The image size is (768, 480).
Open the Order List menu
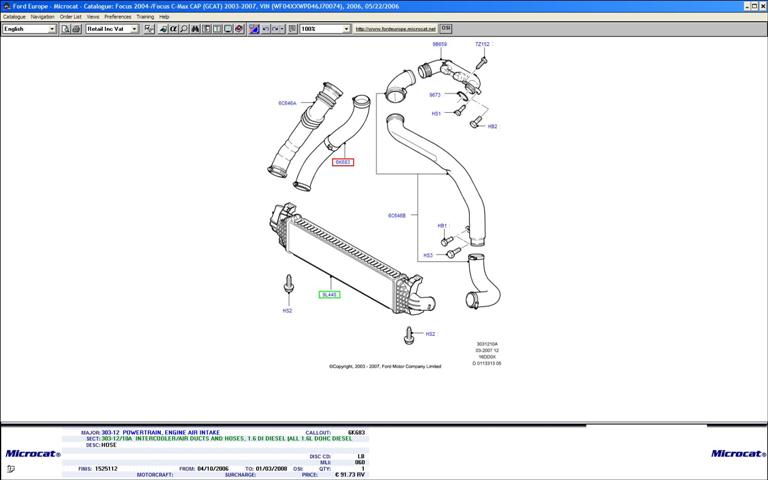point(70,17)
